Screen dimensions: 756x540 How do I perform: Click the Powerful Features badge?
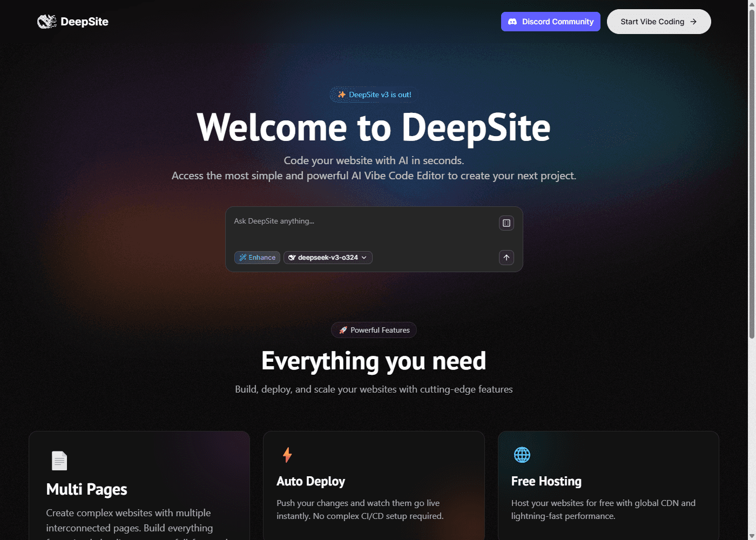point(374,330)
